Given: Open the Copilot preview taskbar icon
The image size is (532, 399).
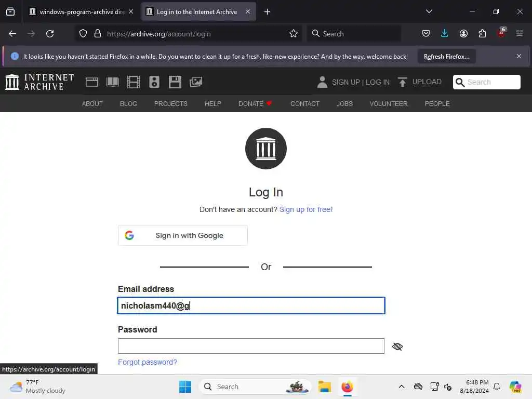Looking at the screenshot, I should (515, 387).
